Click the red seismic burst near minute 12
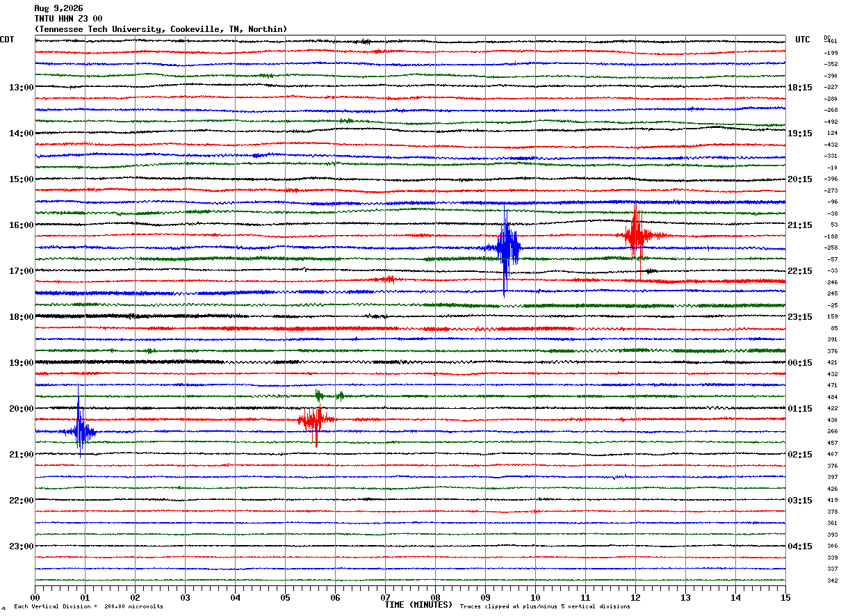 635,234
